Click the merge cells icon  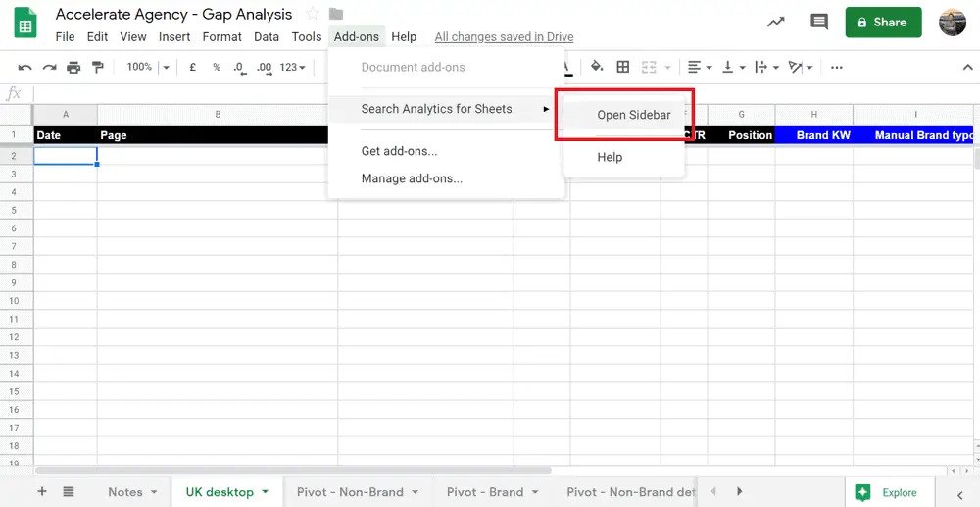tap(650, 67)
